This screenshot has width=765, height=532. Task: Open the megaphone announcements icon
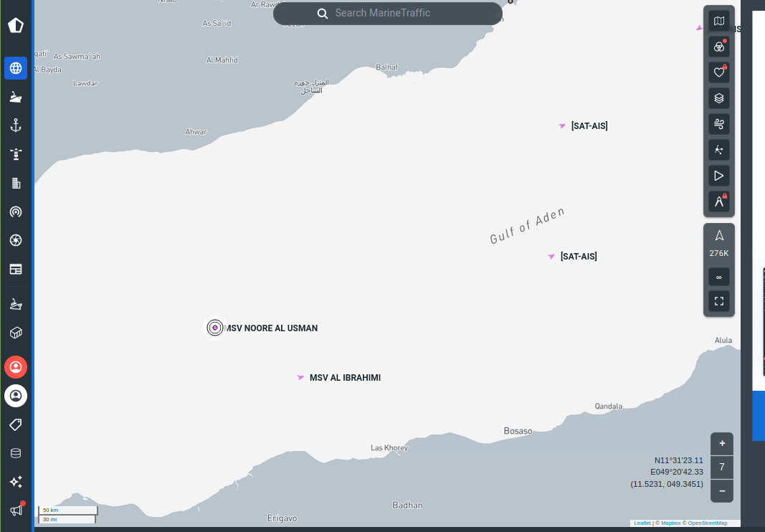(16, 510)
